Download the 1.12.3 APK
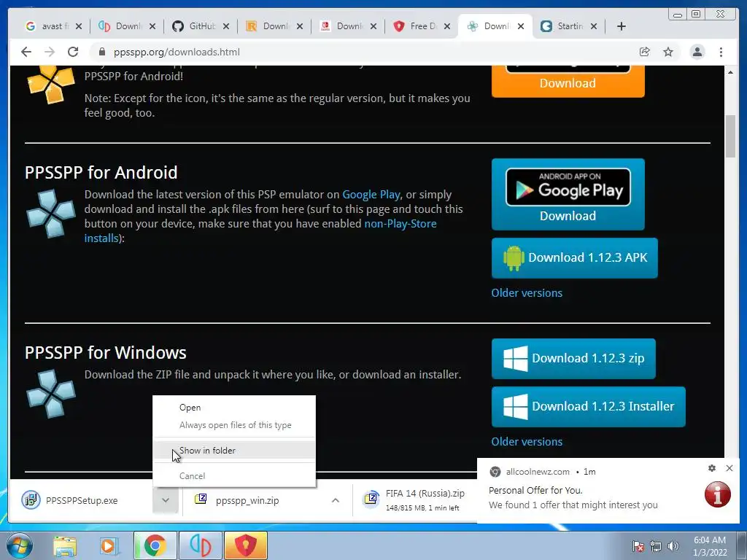This screenshot has width=747, height=560. tap(575, 257)
